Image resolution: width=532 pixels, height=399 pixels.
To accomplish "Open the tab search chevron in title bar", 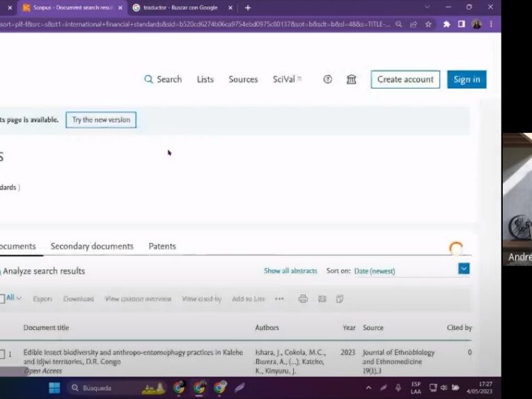I will tap(427, 7).
